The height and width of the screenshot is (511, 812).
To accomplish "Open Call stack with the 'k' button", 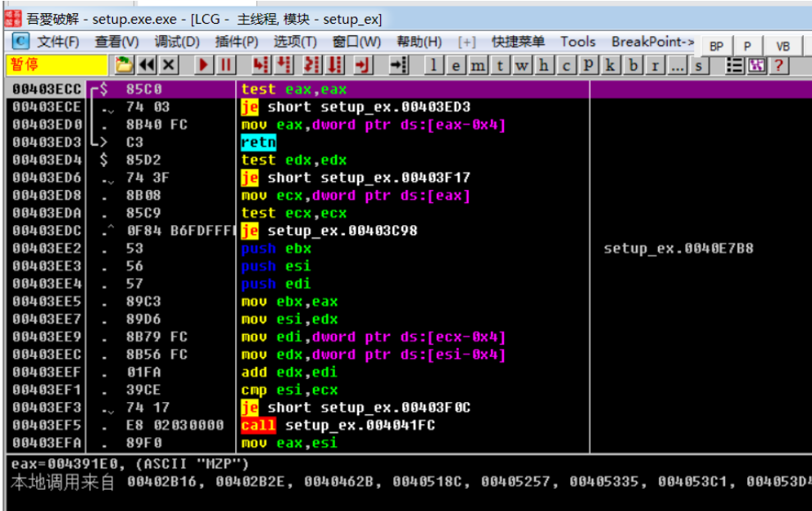I will [x=610, y=66].
